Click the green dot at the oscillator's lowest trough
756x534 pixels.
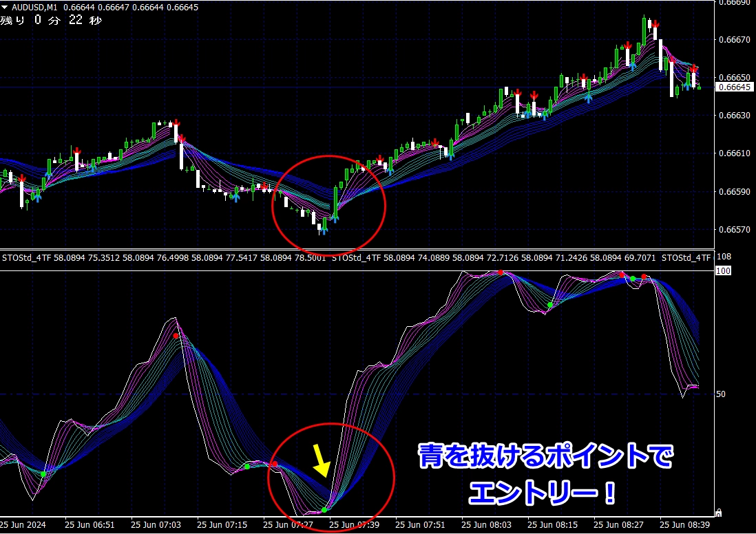click(x=324, y=510)
